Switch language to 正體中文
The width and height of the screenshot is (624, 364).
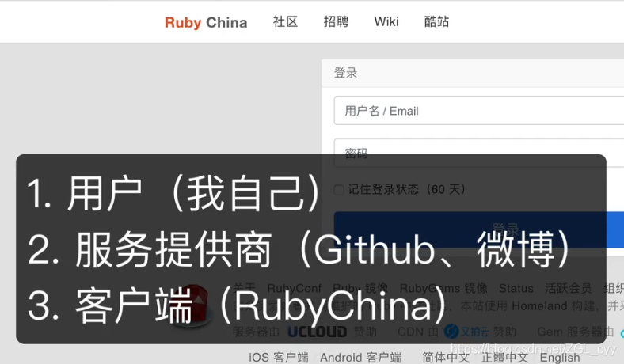point(504,357)
